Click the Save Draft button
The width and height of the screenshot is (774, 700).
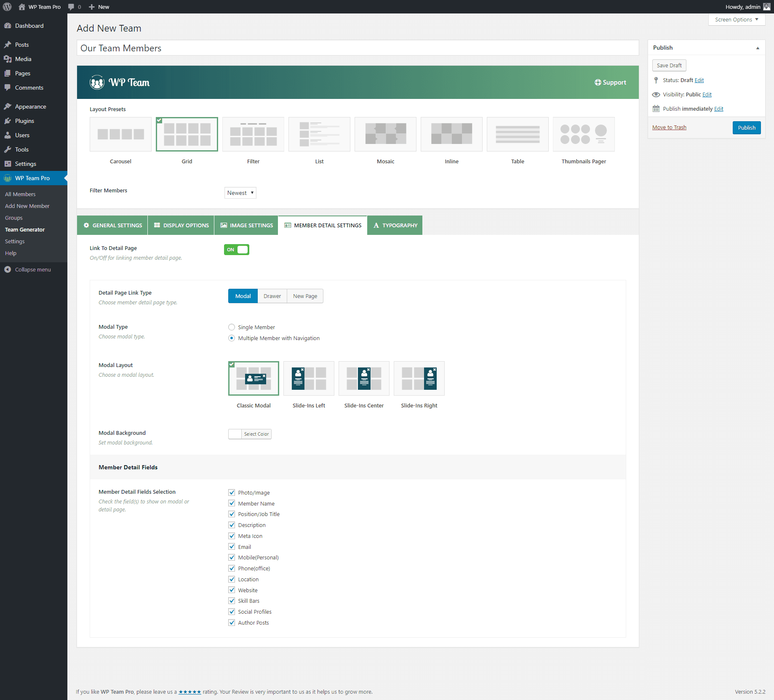pyautogui.click(x=669, y=65)
